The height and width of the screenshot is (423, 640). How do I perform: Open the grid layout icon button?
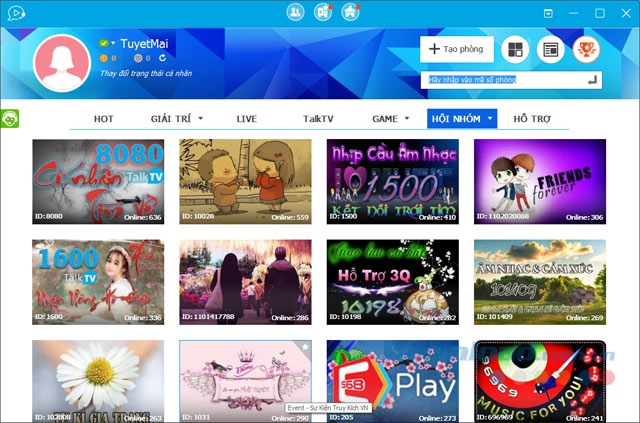[x=515, y=49]
